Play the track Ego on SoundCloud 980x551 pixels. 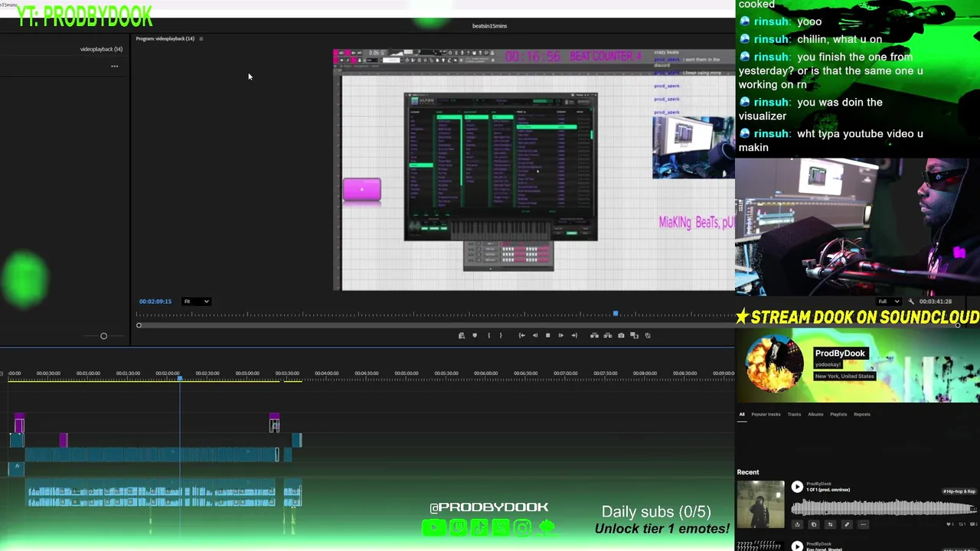coord(797,546)
